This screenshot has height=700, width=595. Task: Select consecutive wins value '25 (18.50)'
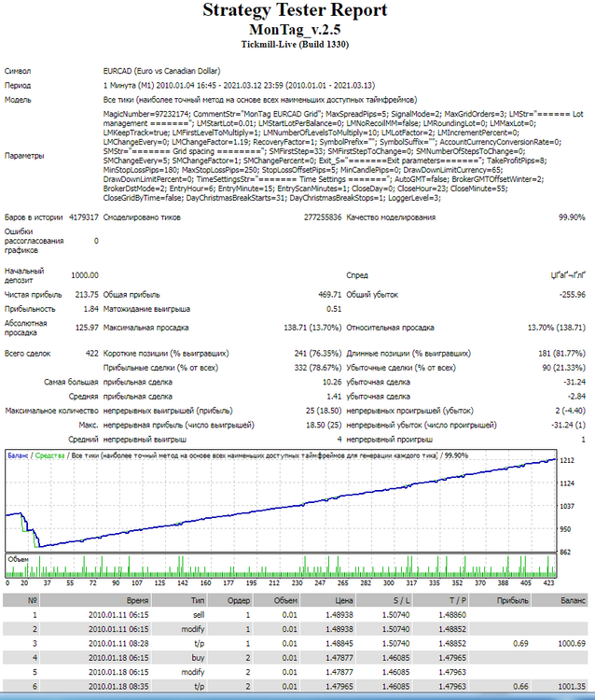coord(324,411)
